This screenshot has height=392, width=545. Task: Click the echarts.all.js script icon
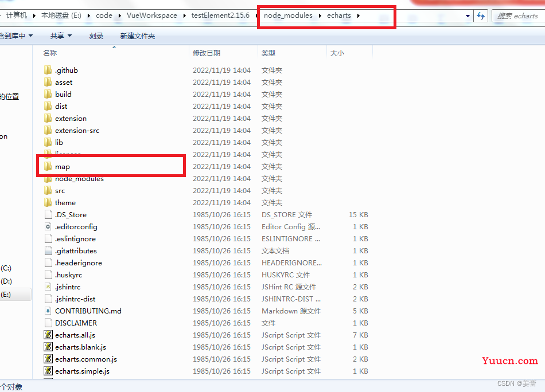point(48,335)
